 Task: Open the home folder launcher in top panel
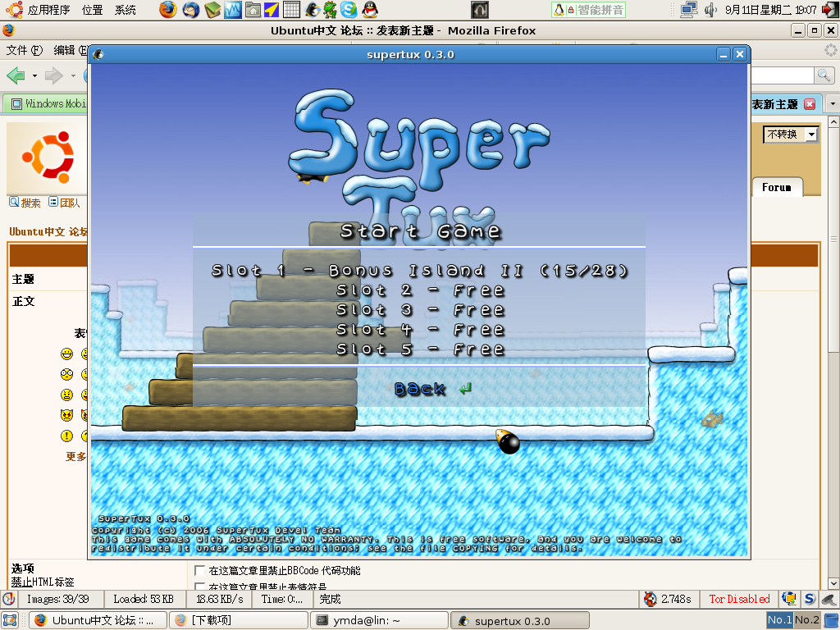pos(253,10)
